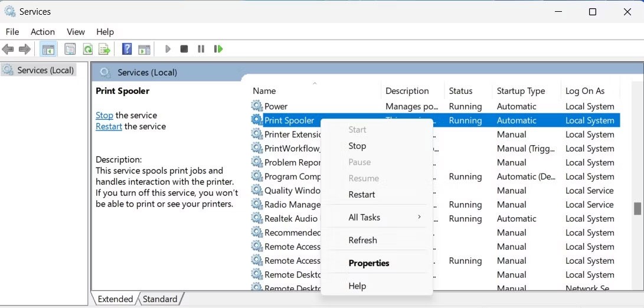Select Services (Local) in the console tree

[45, 70]
